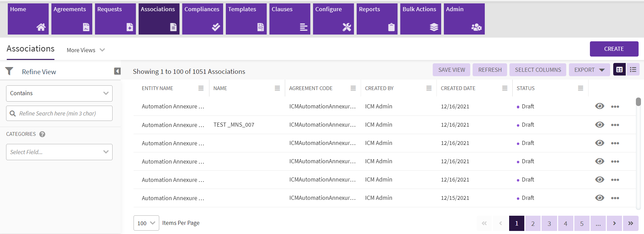View the first association row via eye icon
The width and height of the screenshot is (644, 234).
coord(599,106)
